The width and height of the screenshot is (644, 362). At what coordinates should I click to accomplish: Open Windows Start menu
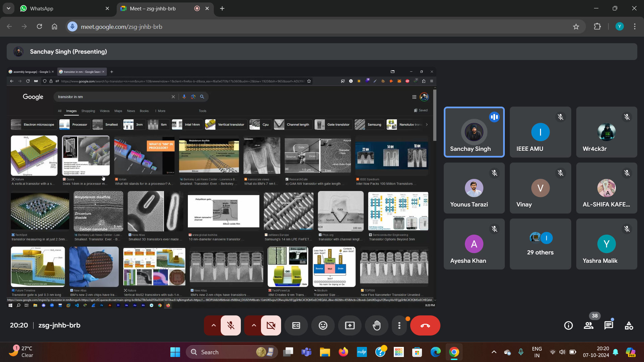pyautogui.click(x=175, y=352)
